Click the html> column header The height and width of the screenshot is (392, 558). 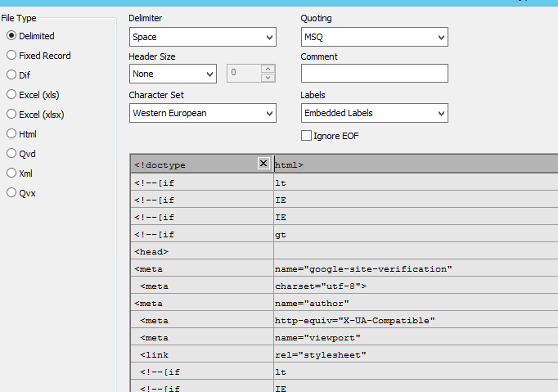[409, 164]
